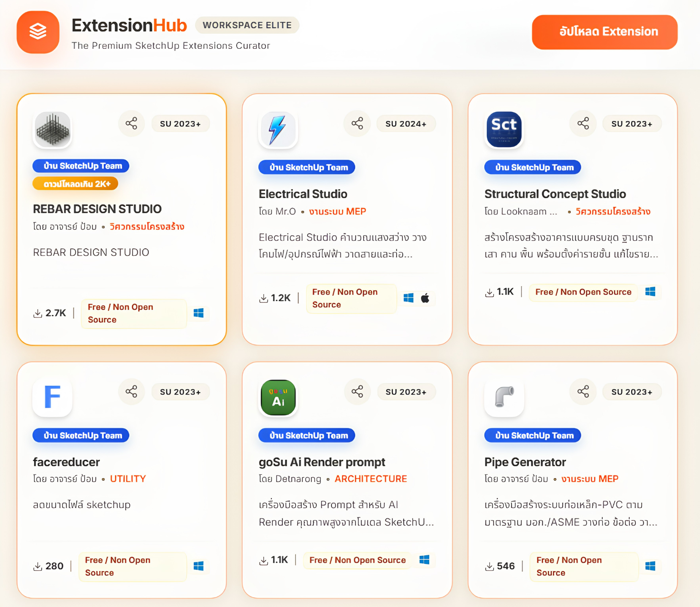Viewport: 700px width, 607px height.
Task: Open the blue F facereducer icon
Action: click(52, 397)
